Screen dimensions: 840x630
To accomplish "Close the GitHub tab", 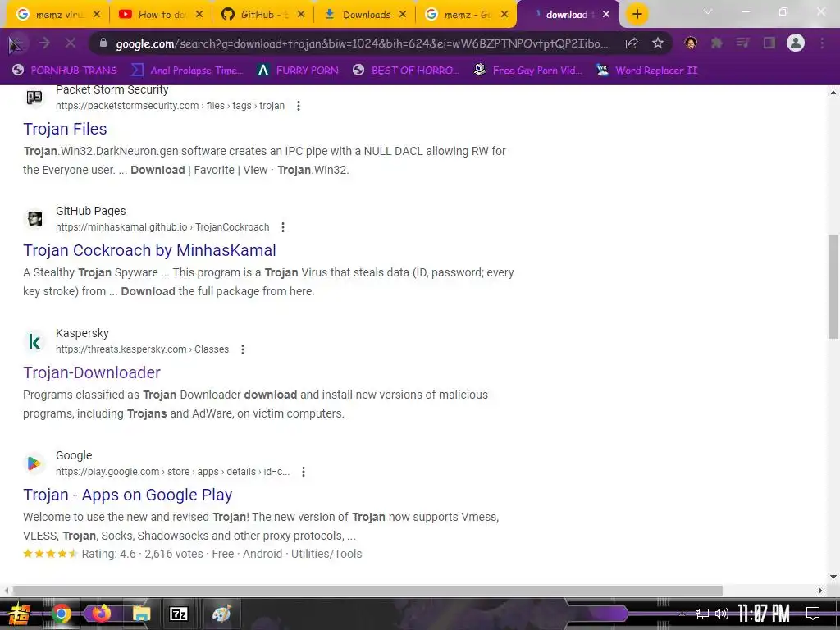I will click(301, 15).
